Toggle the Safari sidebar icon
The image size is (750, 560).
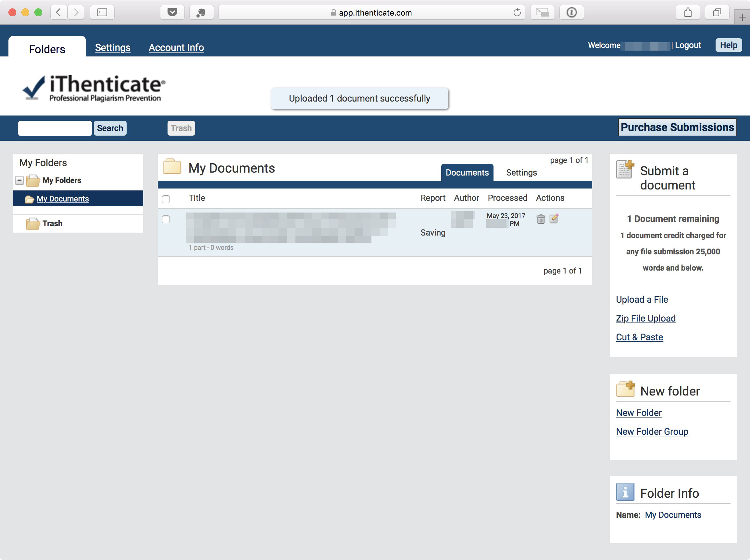102,13
